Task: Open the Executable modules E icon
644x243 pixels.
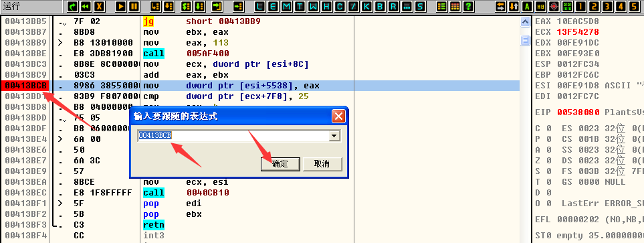Action: click(x=274, y=6)
